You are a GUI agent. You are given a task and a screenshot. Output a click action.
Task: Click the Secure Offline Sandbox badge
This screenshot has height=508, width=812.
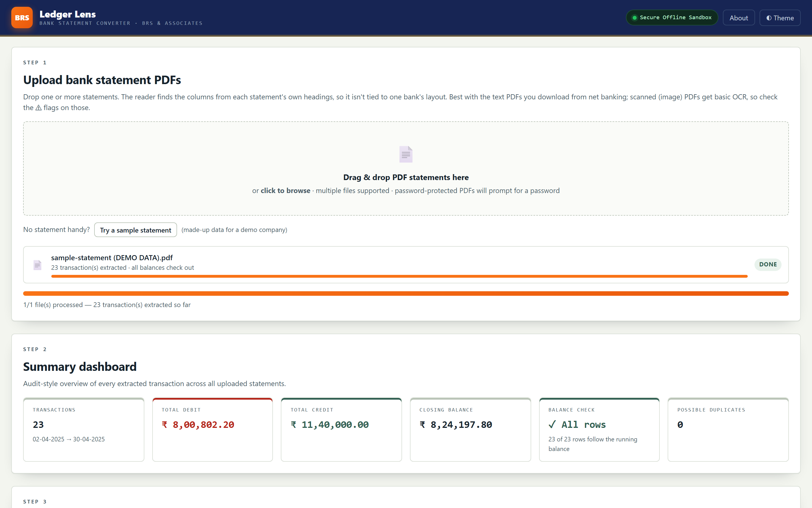672,17
